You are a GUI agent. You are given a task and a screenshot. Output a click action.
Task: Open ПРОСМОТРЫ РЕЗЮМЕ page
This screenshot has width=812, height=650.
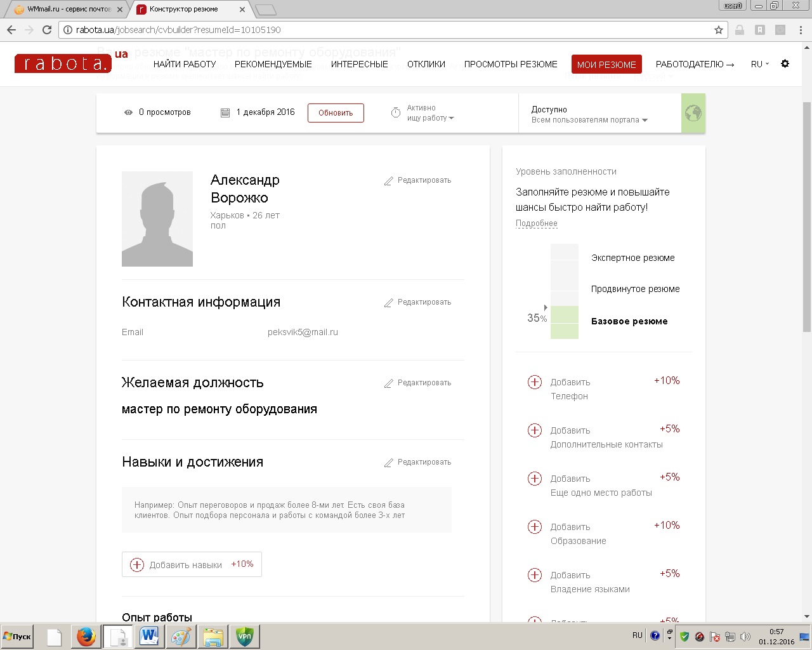pyautogui.click(x=511, y=64)
